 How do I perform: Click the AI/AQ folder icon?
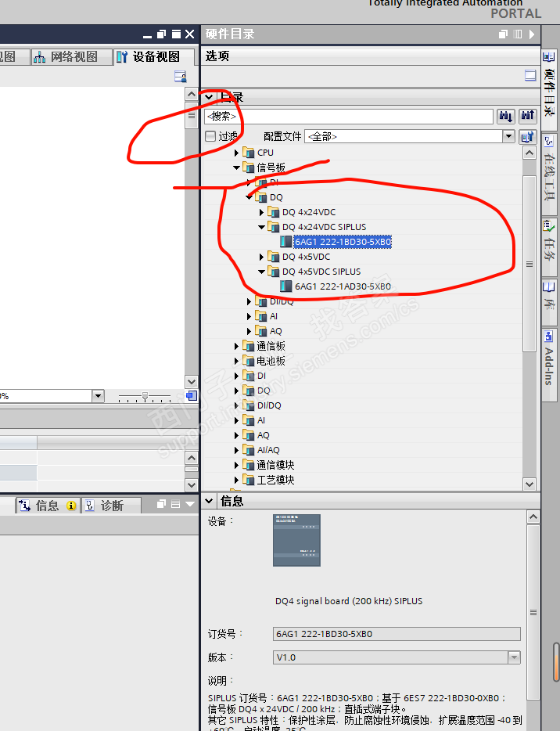tap(248, 450)
